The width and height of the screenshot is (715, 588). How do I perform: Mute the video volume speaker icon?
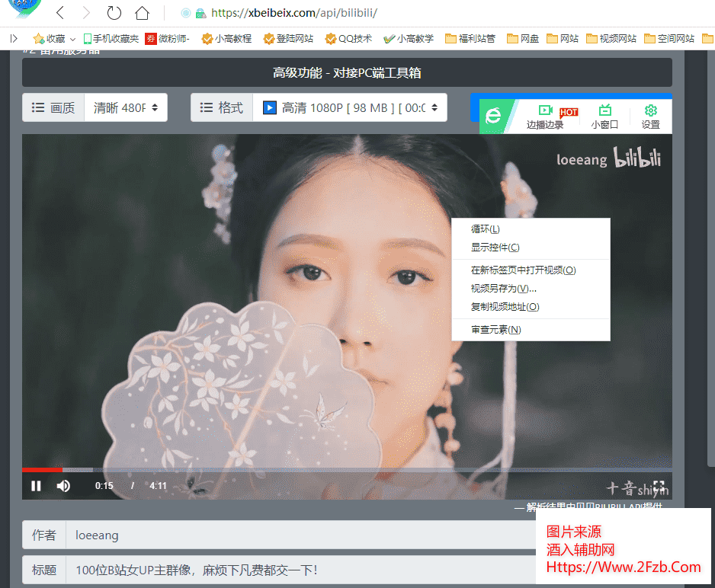click(x=63, y=486)
